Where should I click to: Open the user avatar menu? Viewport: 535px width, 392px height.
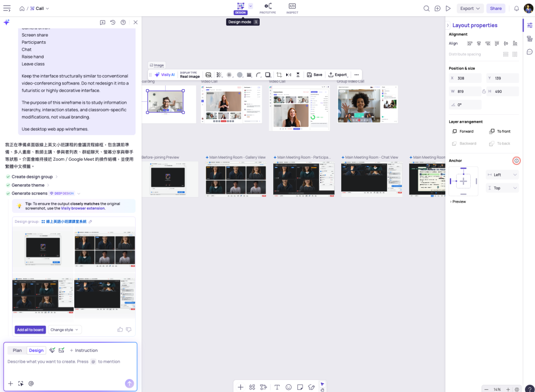click(x=529, y=8)
